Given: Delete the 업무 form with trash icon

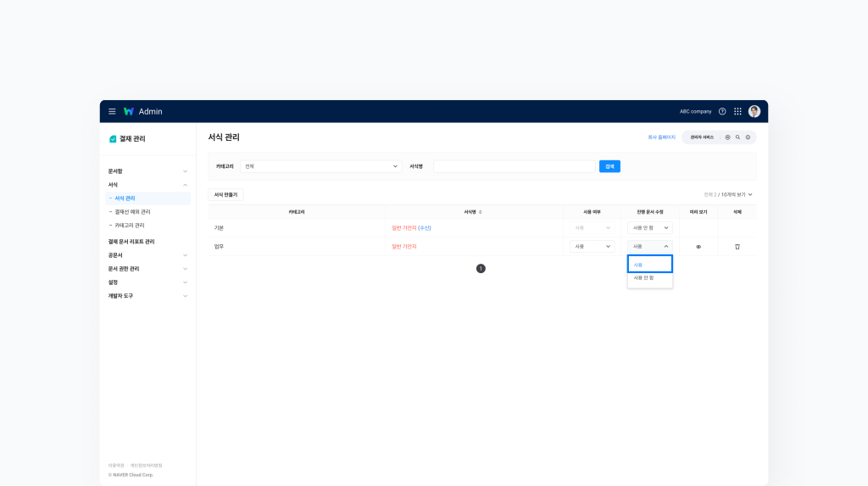Looking at the screenshot, I should click(x=737, y=247).
